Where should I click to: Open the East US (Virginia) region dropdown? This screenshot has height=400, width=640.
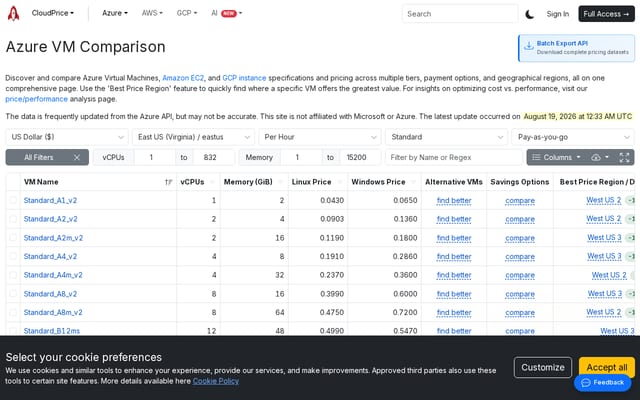pyautogui.click(x=193, y=137)
